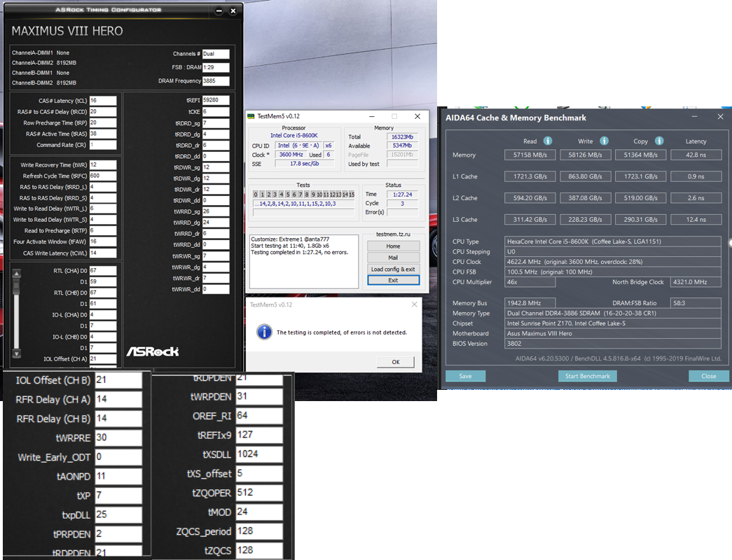Viewport: 732px width, 560px height.
Task: Click the CPU Clock value in AIDA64
Action: [612, 262]
